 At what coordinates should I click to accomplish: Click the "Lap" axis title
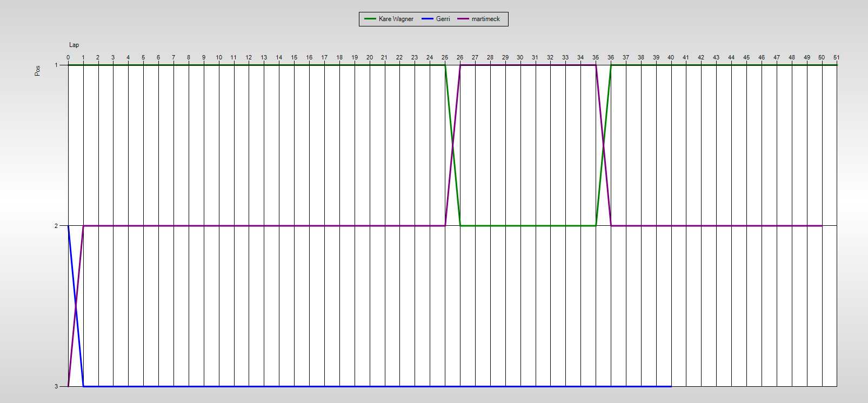[x=74, y=45]
